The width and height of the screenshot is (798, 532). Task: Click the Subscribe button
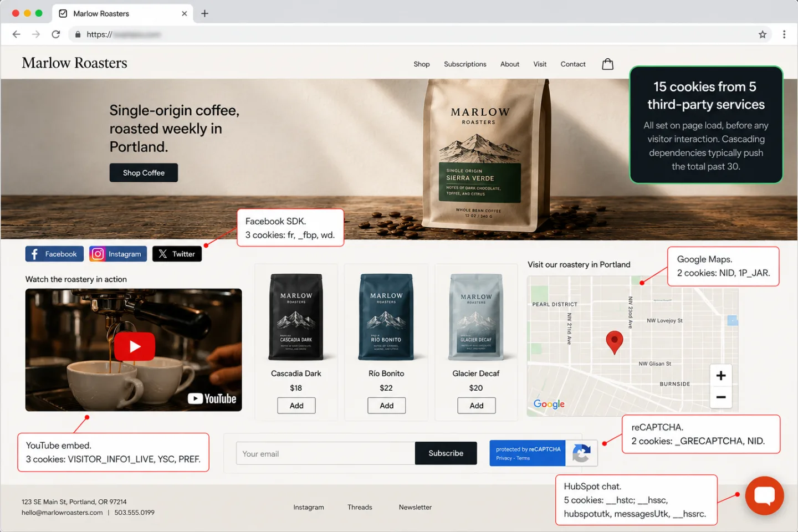tap(446, 453)
